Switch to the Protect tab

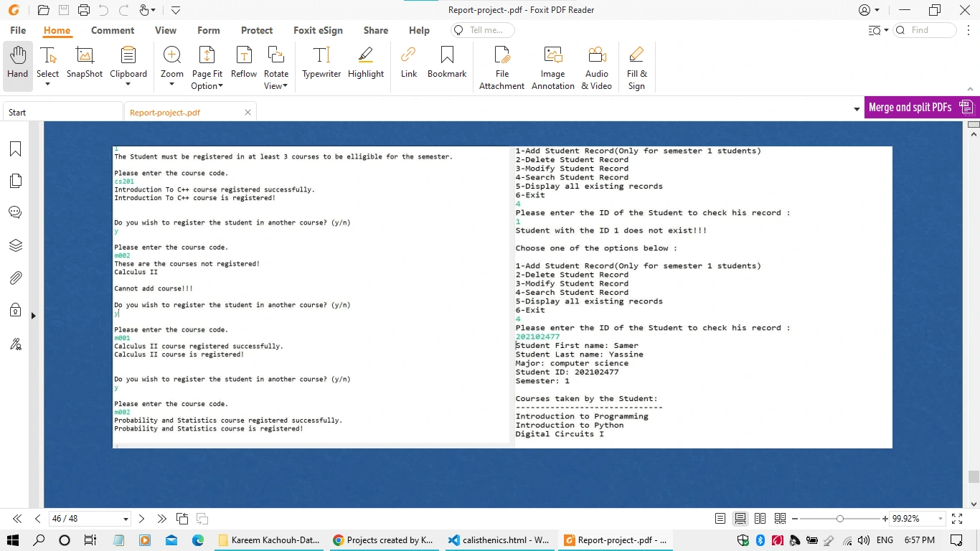[257, 30]
